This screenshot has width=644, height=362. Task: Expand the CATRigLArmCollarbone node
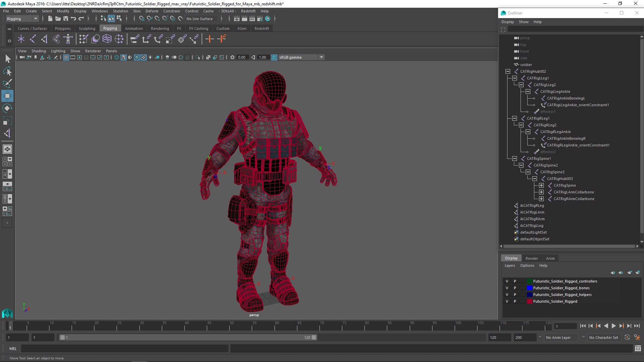541,192
